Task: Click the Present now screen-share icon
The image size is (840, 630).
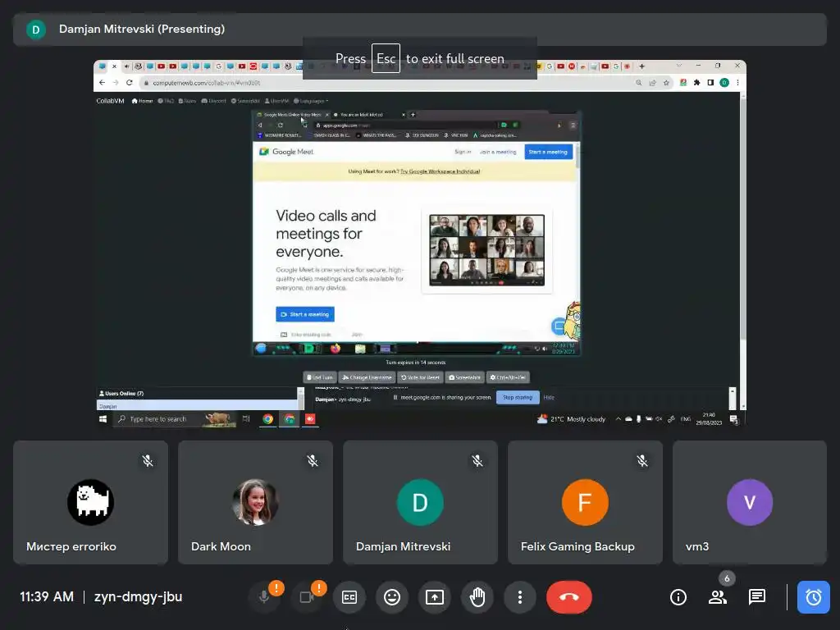Action: 435,597
